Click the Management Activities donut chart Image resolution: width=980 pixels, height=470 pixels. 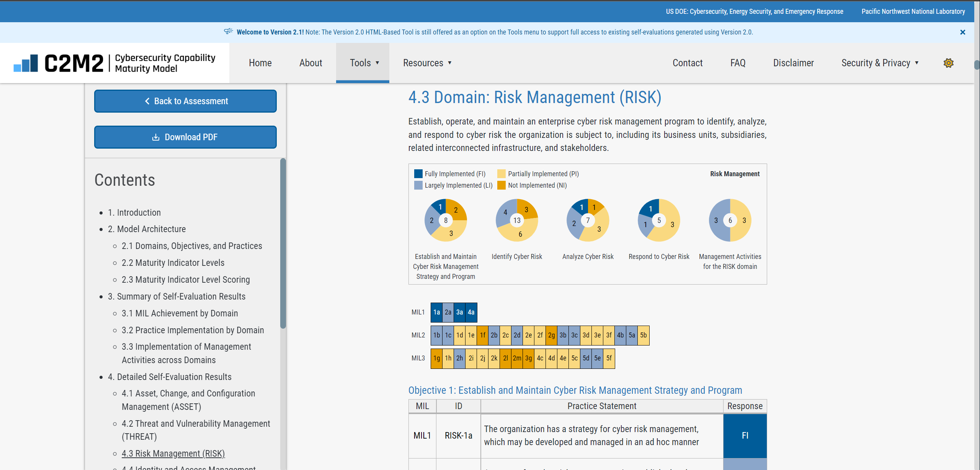point(730,220)
